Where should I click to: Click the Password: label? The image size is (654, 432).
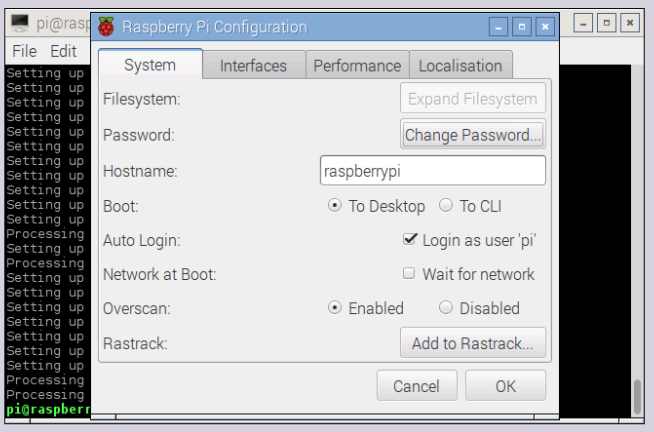(139, 135)
